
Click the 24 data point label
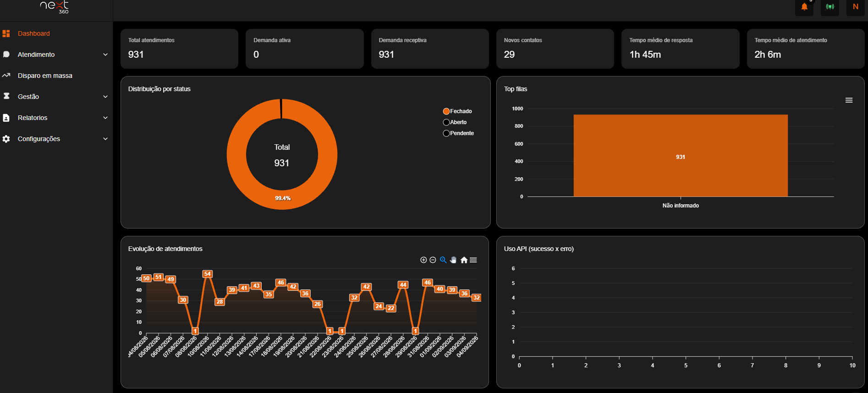tap(379, 306)
